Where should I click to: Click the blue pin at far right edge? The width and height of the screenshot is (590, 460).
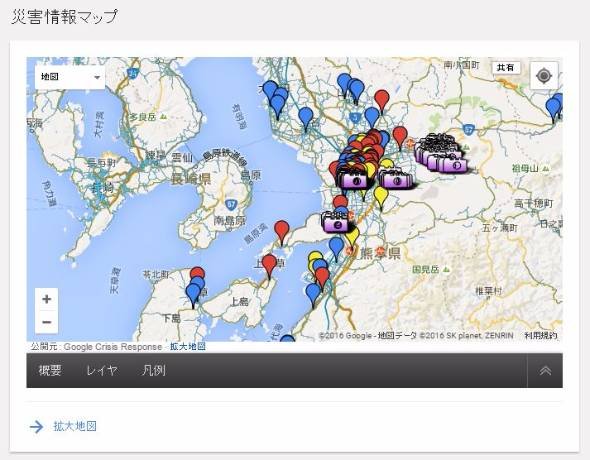click(x=554, y=108)
